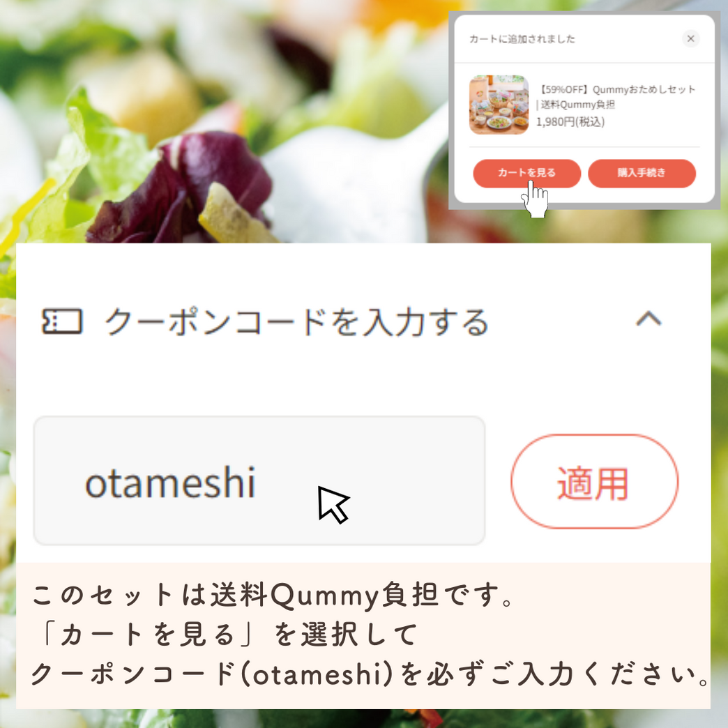Select the クーポンコードを入力する header label
This screenshot has width=728, height=728.
coord(296,321)
